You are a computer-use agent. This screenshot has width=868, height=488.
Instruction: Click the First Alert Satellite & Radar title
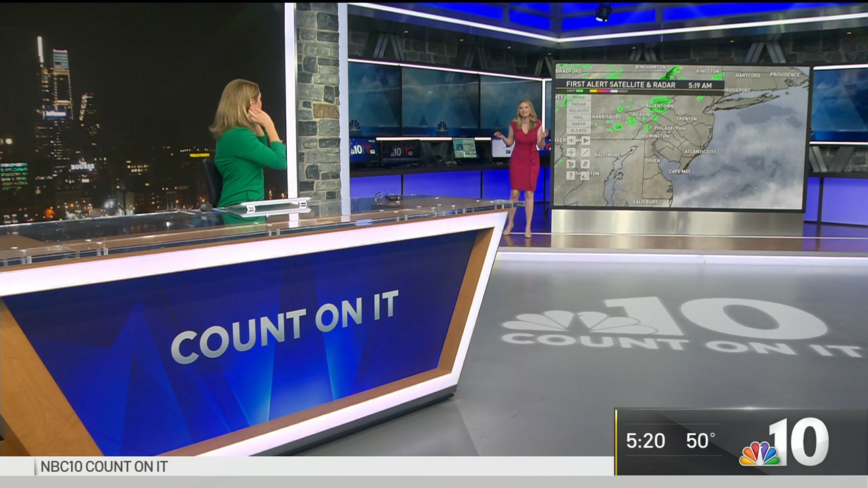(x=620, y=85)
